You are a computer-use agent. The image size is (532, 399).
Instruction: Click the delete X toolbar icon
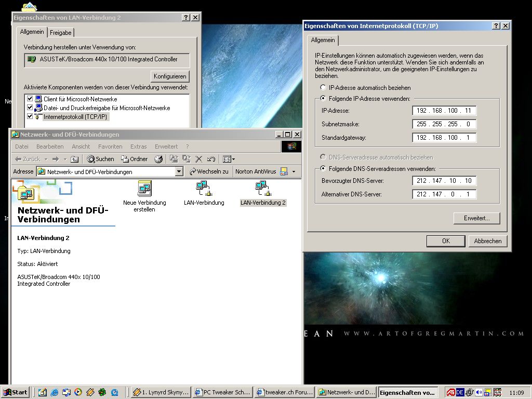pyautogui.click(x=198, y=159)
